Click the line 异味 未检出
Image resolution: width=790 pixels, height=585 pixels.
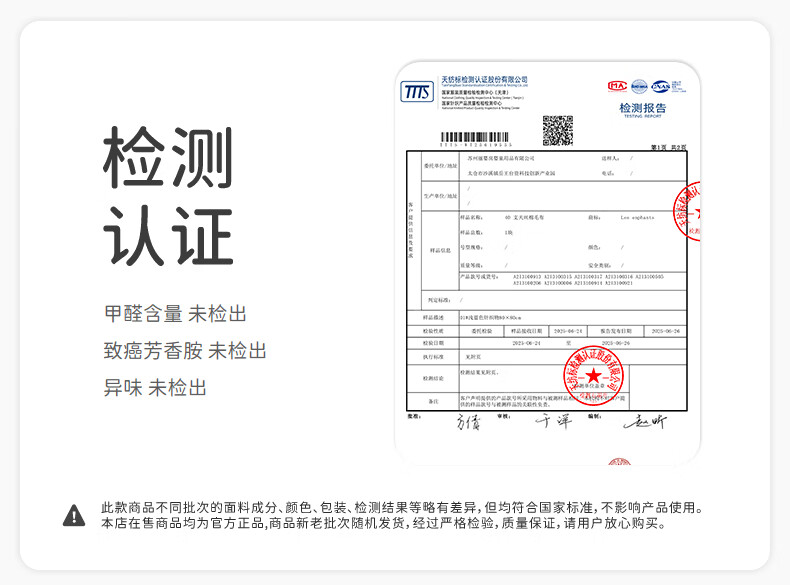pos(155,387)
